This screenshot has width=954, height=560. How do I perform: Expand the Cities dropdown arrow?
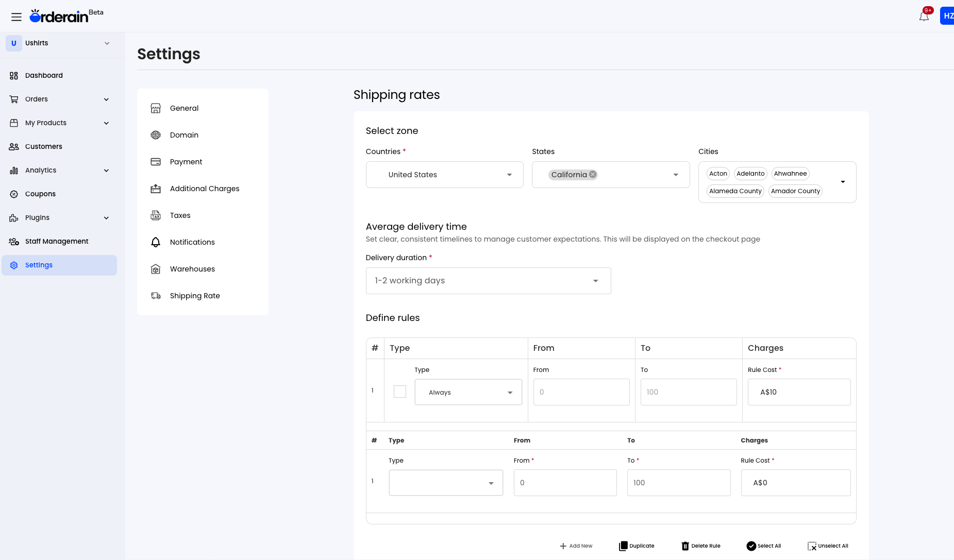click(843, 181)
